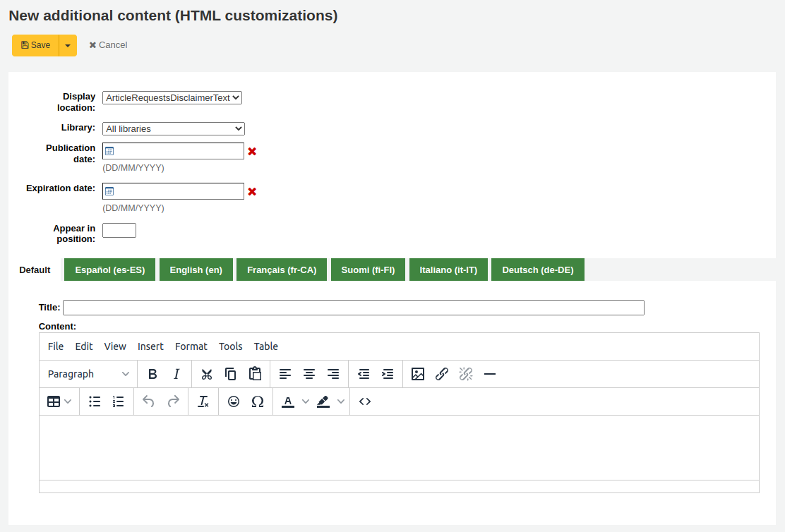This screenshot has width=785, height=532.
Task: Insert an image into the content
Action: tap(417, 374)
